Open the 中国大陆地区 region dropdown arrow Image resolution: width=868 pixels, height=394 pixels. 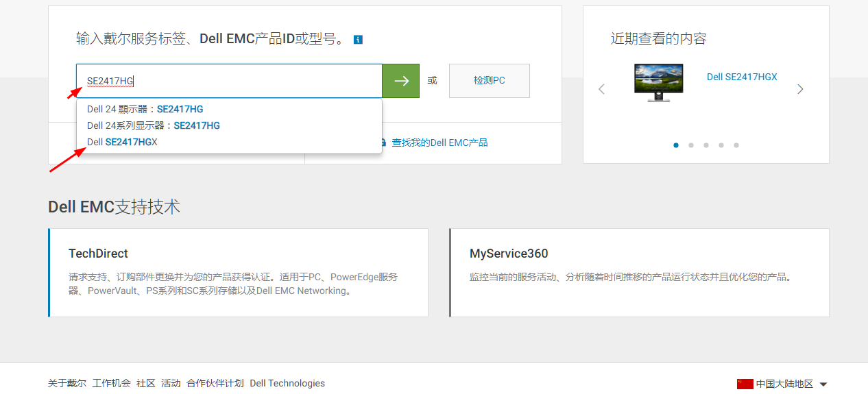(823, 384)
